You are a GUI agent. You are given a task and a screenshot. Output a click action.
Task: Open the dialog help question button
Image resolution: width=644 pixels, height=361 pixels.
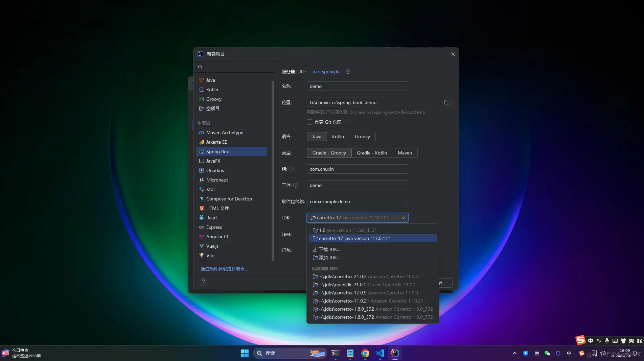click(203, 282)
